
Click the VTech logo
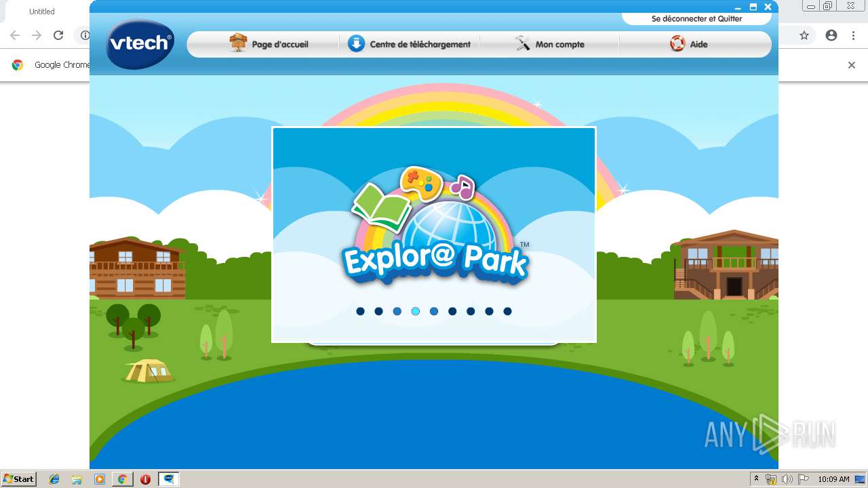(x=140, y=44)
